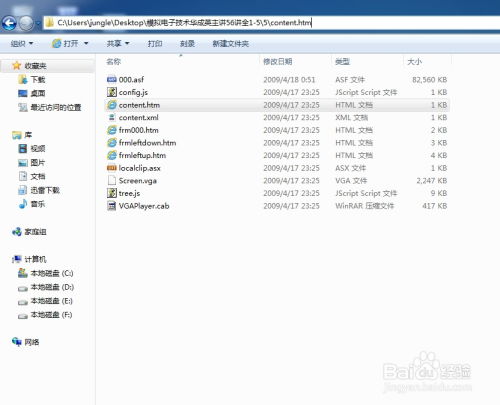This screenshot has width=500, height=405.
Task: Click 打印 (Print) in the toolbar
Action: click(x=155, y=44)
